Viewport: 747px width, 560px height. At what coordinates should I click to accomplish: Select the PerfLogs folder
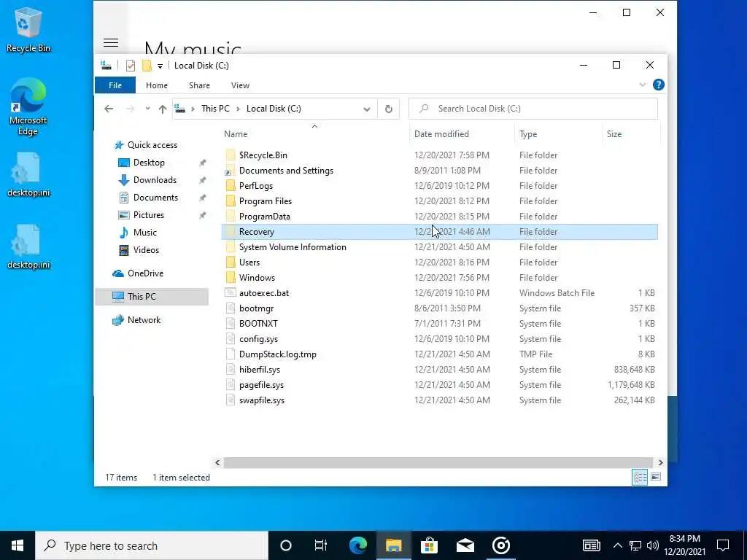[x=256, y=186]
